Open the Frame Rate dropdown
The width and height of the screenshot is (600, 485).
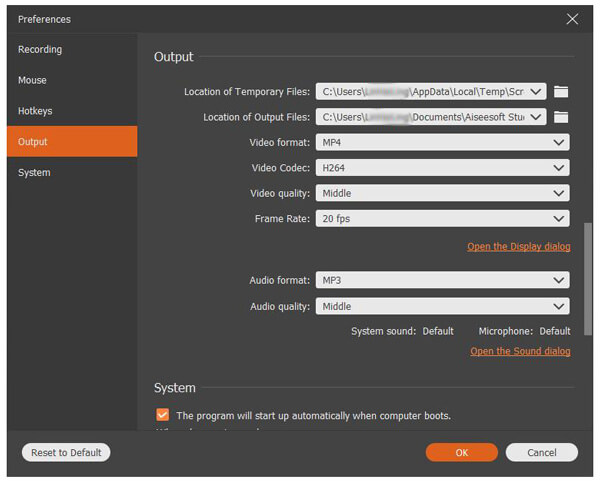pyautogui.click(x=442, y=219)
